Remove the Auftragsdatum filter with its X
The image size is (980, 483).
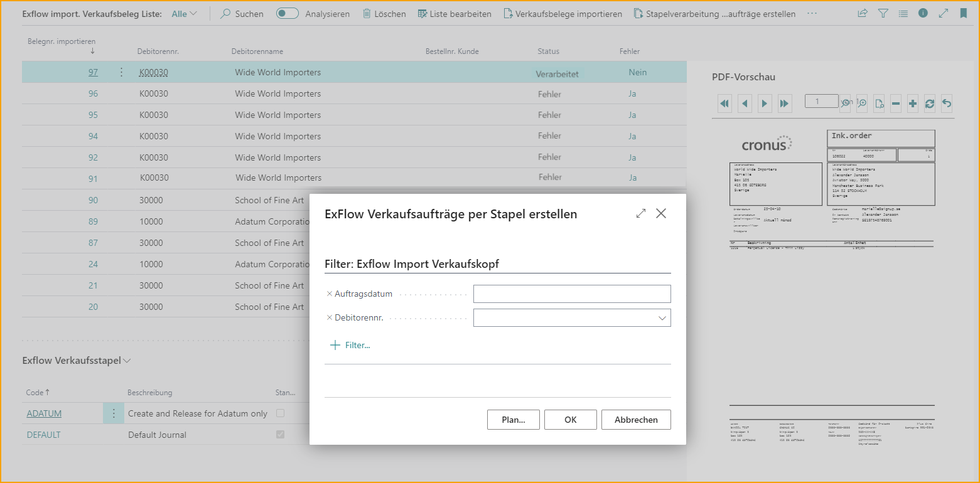330,294
